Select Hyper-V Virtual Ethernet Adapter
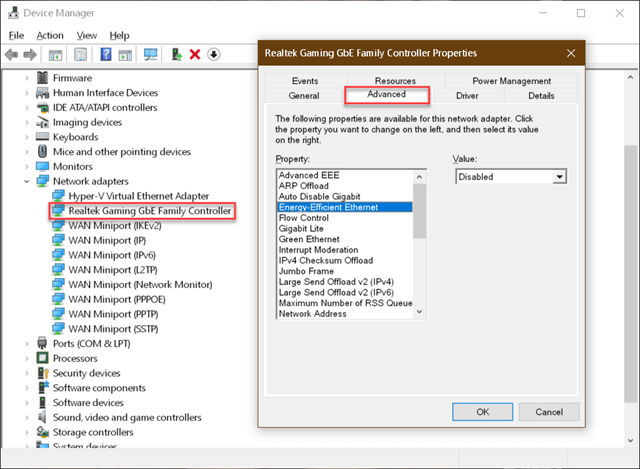 click(138, 196)
